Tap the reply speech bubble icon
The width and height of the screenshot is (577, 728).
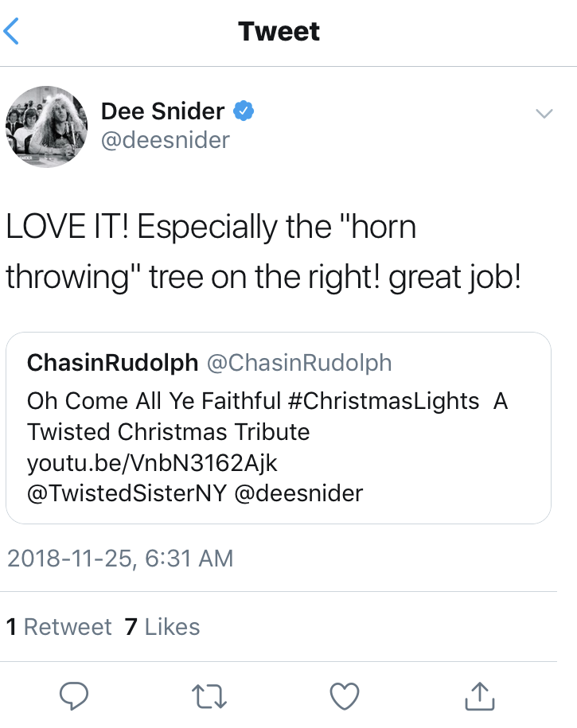click(74, 696)
